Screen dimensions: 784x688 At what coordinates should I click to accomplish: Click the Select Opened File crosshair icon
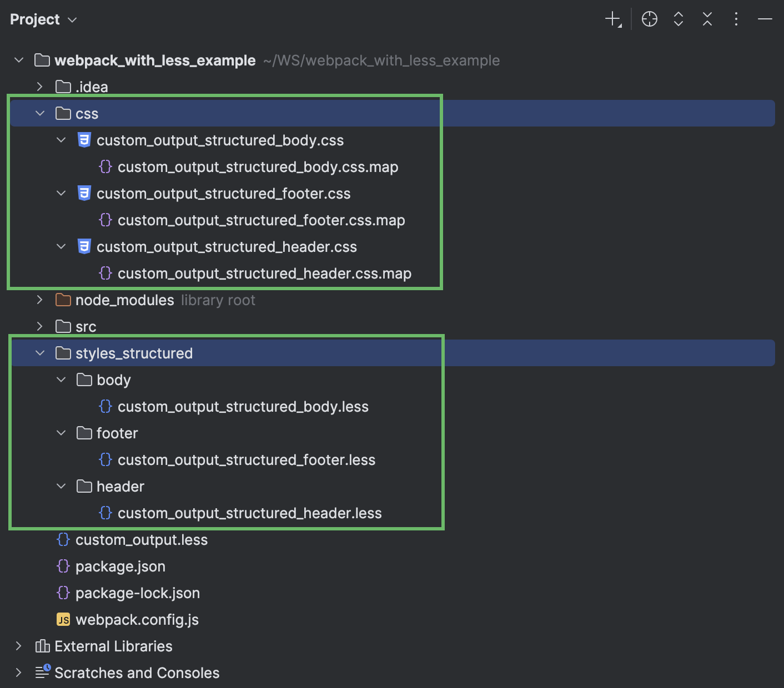click(649, 18)
